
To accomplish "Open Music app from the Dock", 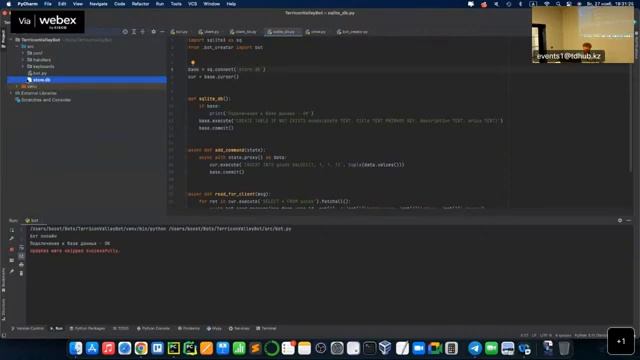I will (108, 348).
